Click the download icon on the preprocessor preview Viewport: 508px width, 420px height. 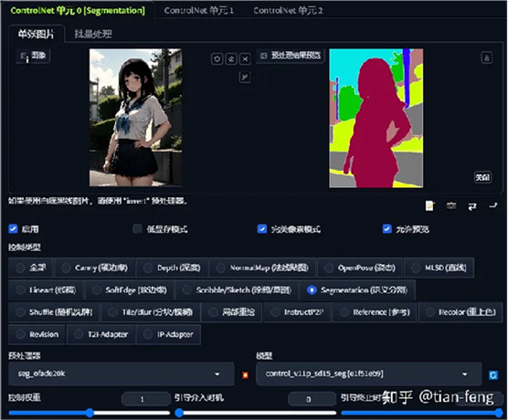click(x=487, y=58)
